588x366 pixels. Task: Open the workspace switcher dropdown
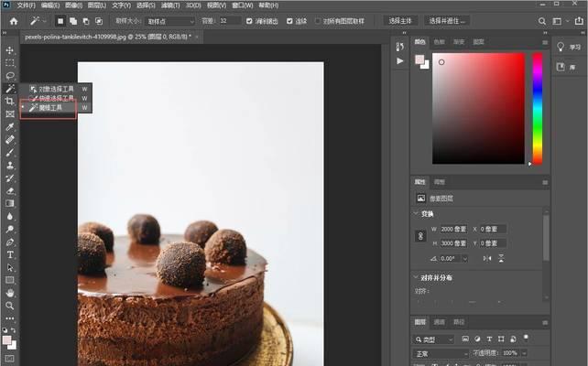[x=560, y=21]
